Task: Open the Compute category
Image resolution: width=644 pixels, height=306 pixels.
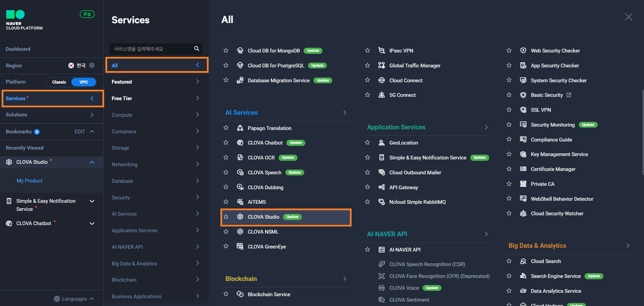Action: (156, 115)
